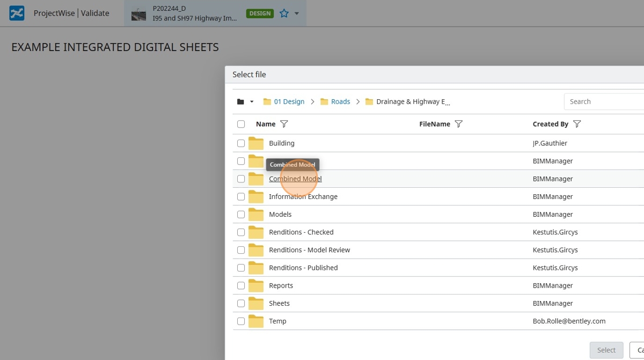
Task: Check the Building folder checkbox
Action: click(241, 143)
